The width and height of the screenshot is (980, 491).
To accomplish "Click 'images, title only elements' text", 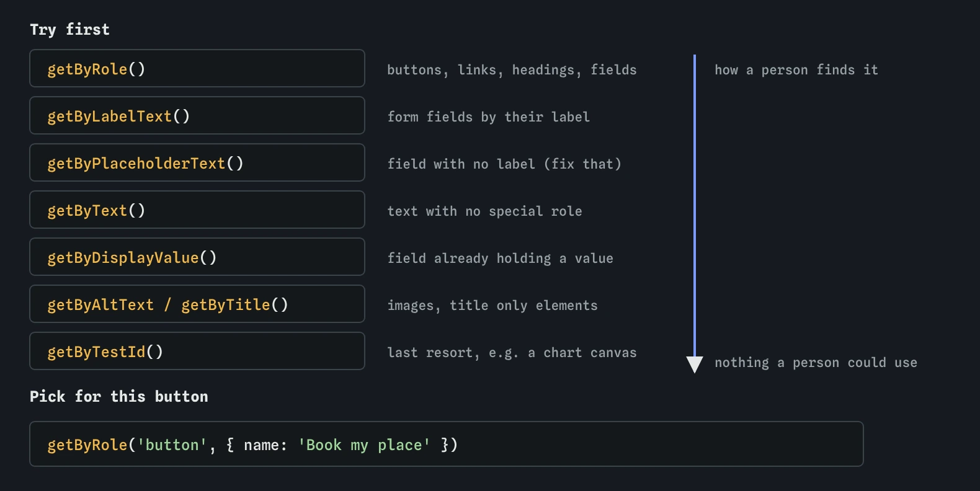I will (492, 306).
